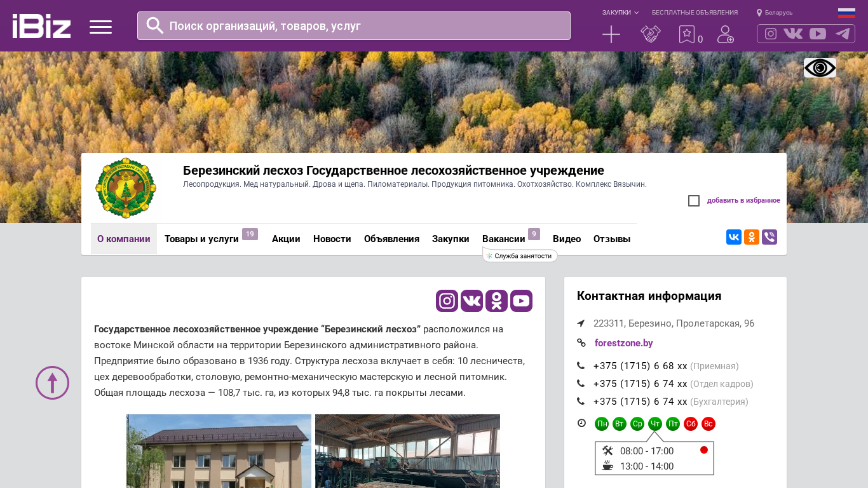Click the user registration profile icon

tap(725, 34)
